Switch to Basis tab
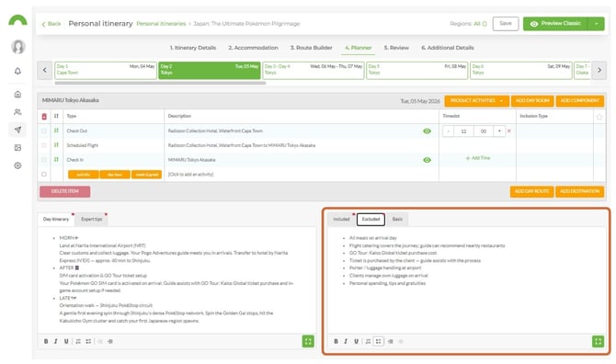 (x=397, y=219)
